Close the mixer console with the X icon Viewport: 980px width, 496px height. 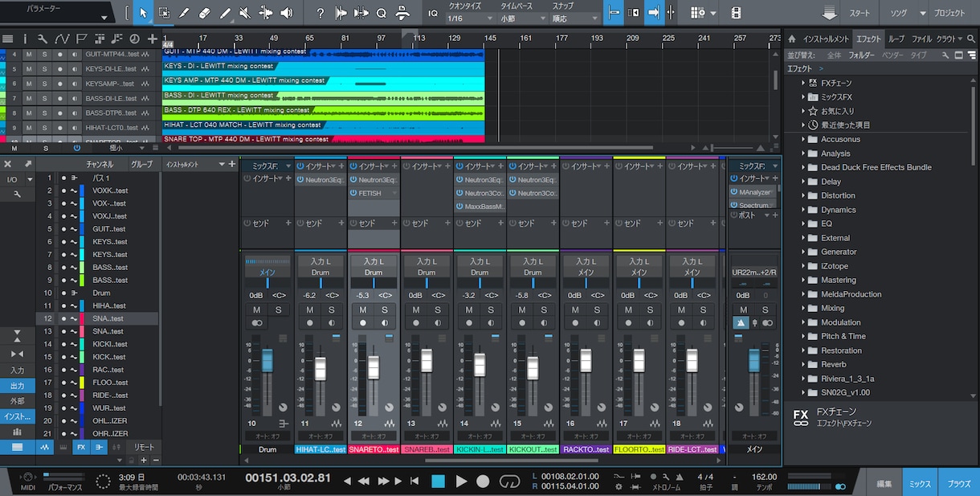click(x=8, y=164)
